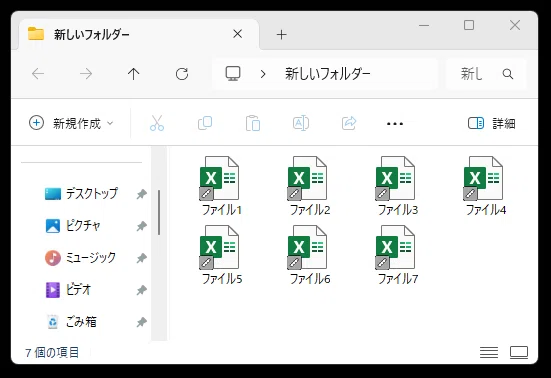Click the sidebar vertical scrollbar

coord(159,213)
